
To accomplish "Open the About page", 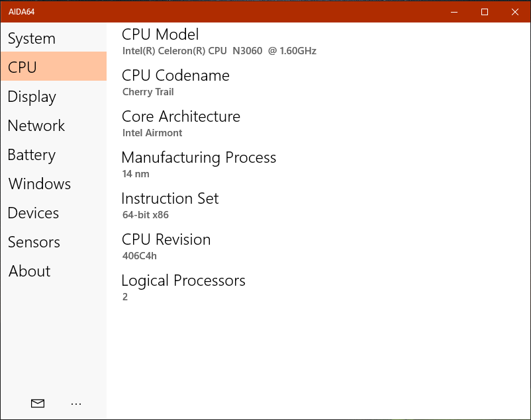I will click(x=54, y=271).
